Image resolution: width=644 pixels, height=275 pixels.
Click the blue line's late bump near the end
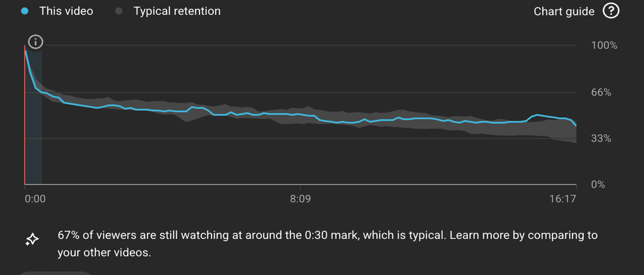click(537, 115)
